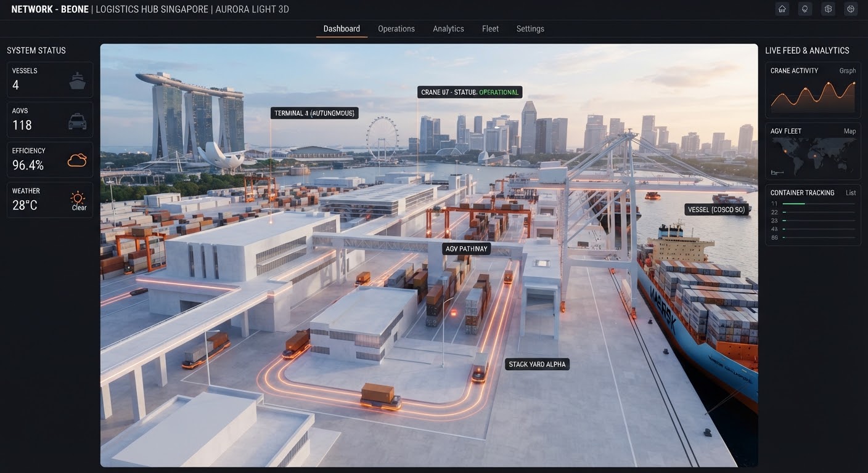Click the orange cloud icon on Efficiency card
Image resolution: width=868 pixels, height=473 pixels.
point(77,161)
